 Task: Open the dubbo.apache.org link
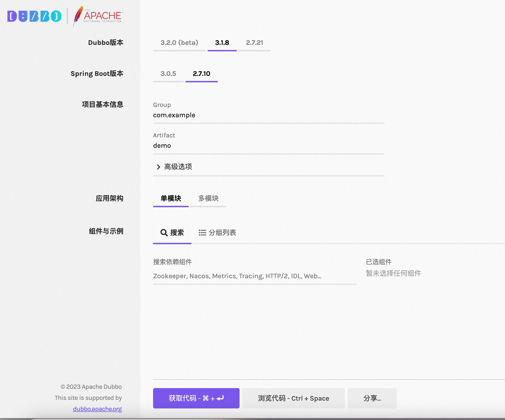coord(97,409)
